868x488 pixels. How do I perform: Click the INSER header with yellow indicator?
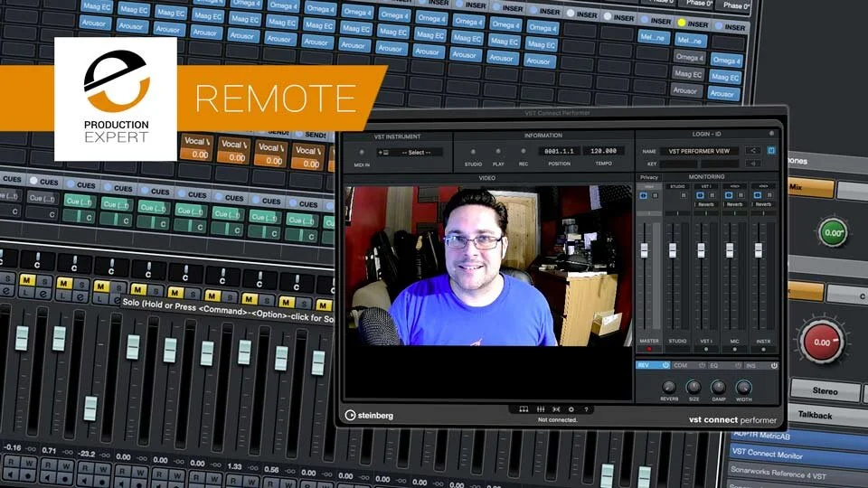point(693,23)
